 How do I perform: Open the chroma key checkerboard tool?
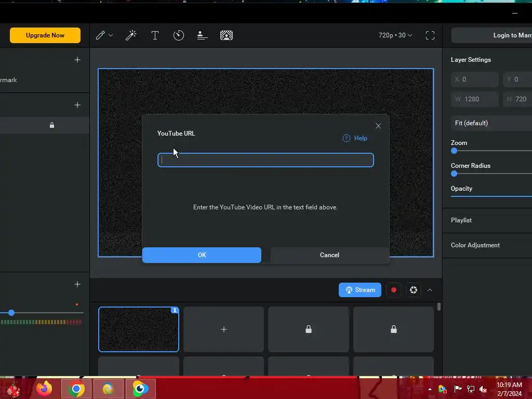[227, 35]
